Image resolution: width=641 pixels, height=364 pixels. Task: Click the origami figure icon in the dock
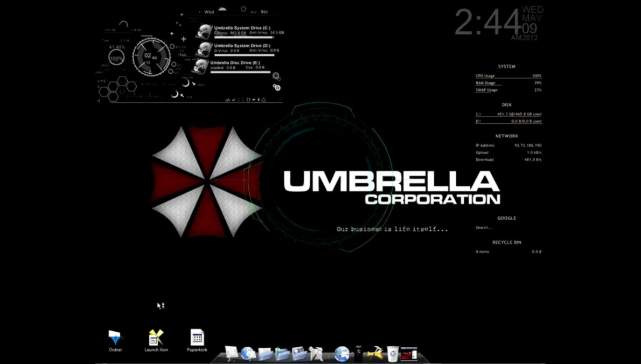(315, 353)
